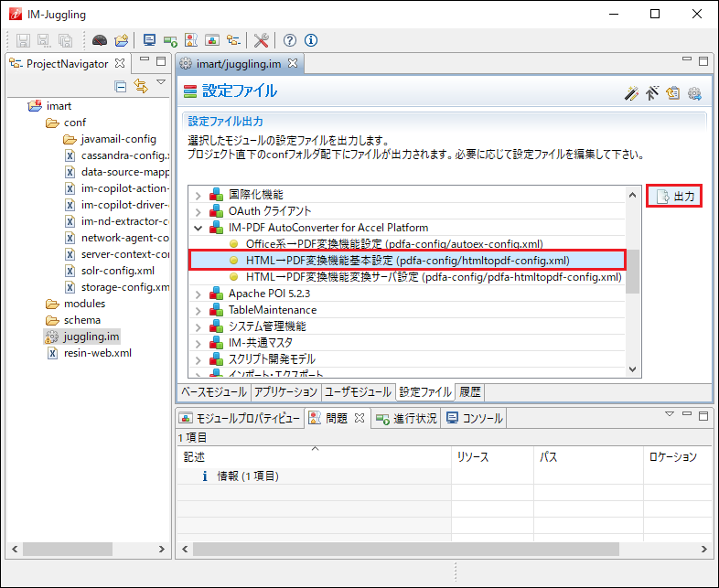Click the Save All toolbar icon
The image size is (719, 588).
[66, 40]
